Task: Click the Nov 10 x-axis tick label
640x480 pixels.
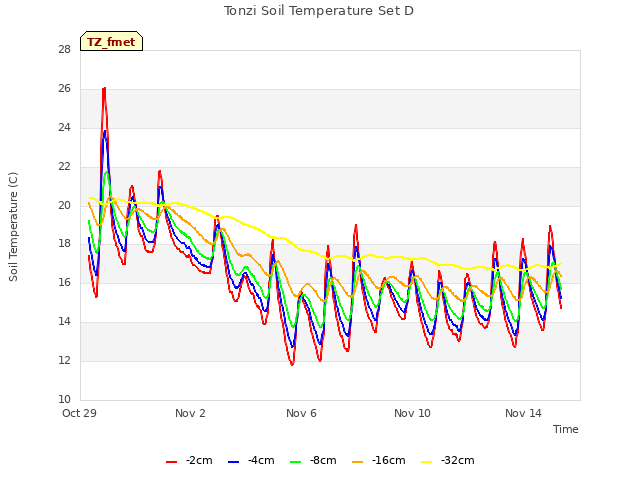Action: tap(412, 413)
